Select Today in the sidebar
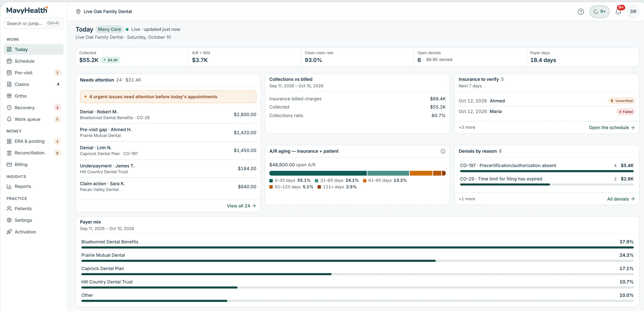Screen dimensions: 644x311 pos(34,49)
